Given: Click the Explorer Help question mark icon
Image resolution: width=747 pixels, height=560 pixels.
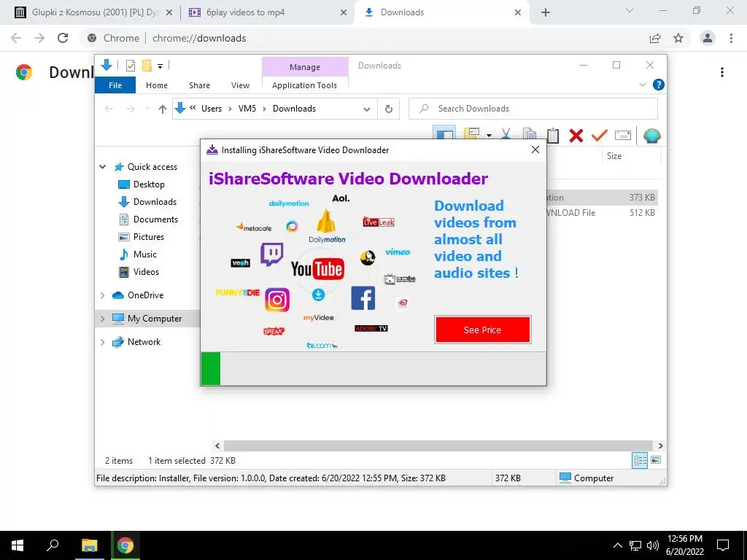Looking at the screenshot, I should coord(659,85).
